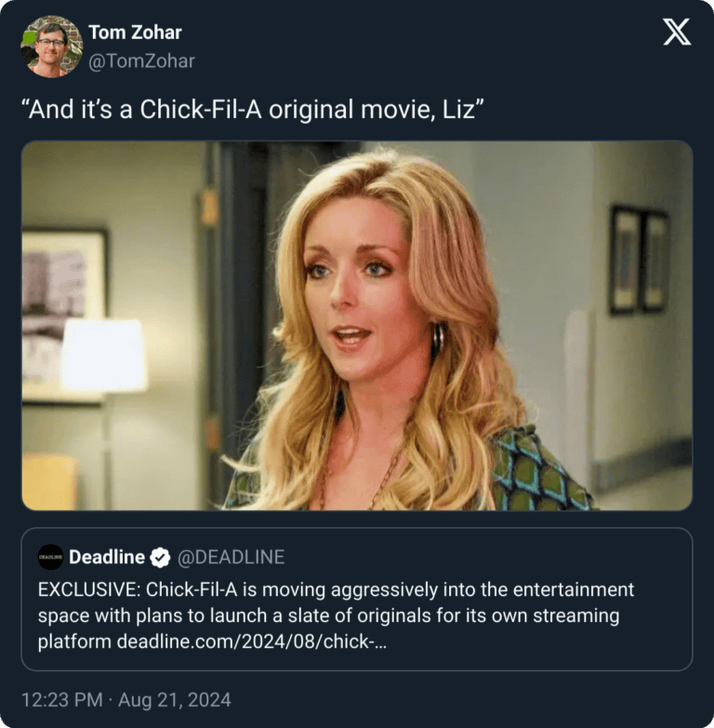Image resolution: width=714 pixels, height=728 pixels.
Task: Click the verified badge beside Deadline
Action: [160, 558]
